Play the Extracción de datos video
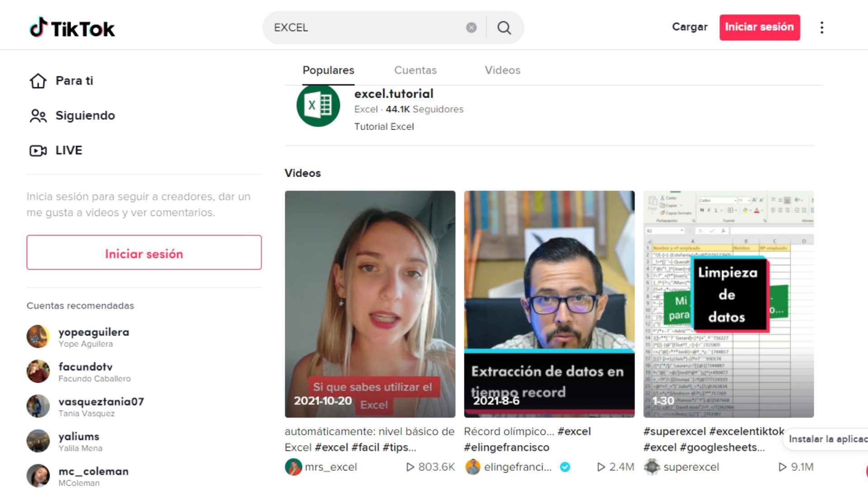Image resolution: width=868 pixels, height=488 pixels. click(549, 304)
